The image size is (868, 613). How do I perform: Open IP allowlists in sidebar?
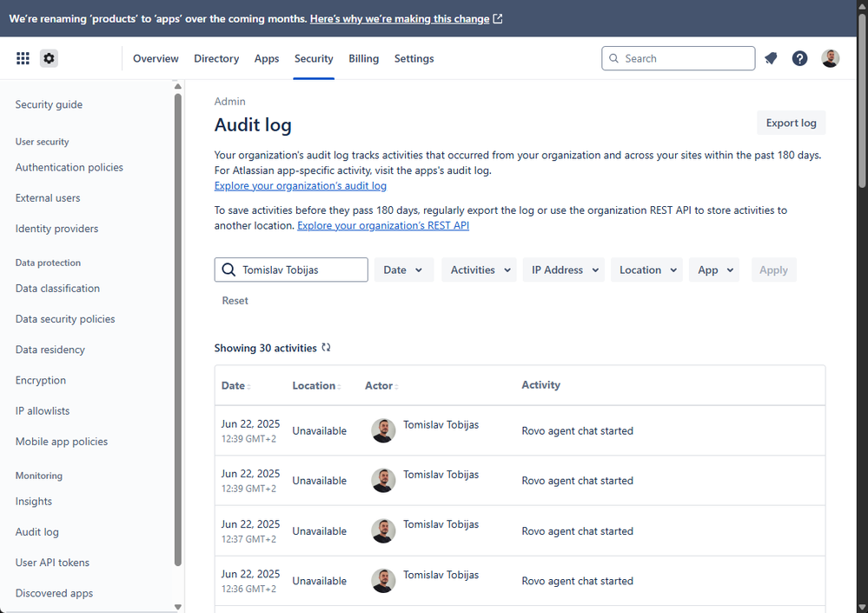[x=43, y=411]
